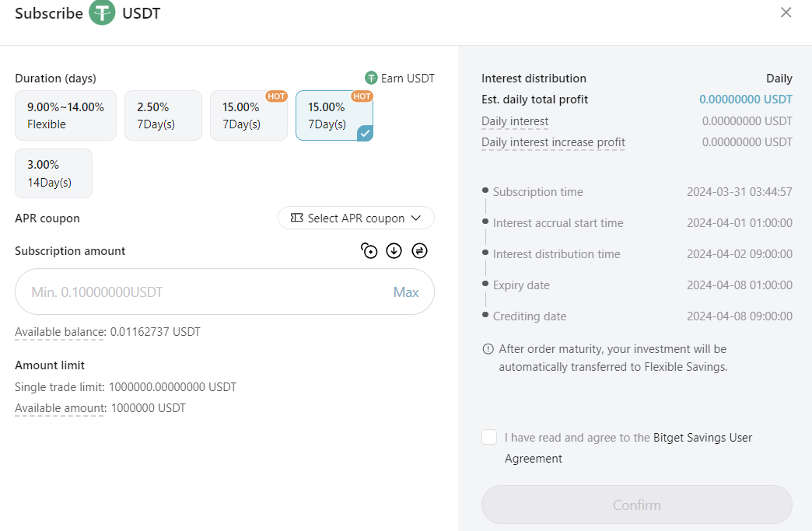Image resolution: width=812 pixels, height=531 pixels.
Task: Focus the Subscription amount input field
Action: click(225, 292)
